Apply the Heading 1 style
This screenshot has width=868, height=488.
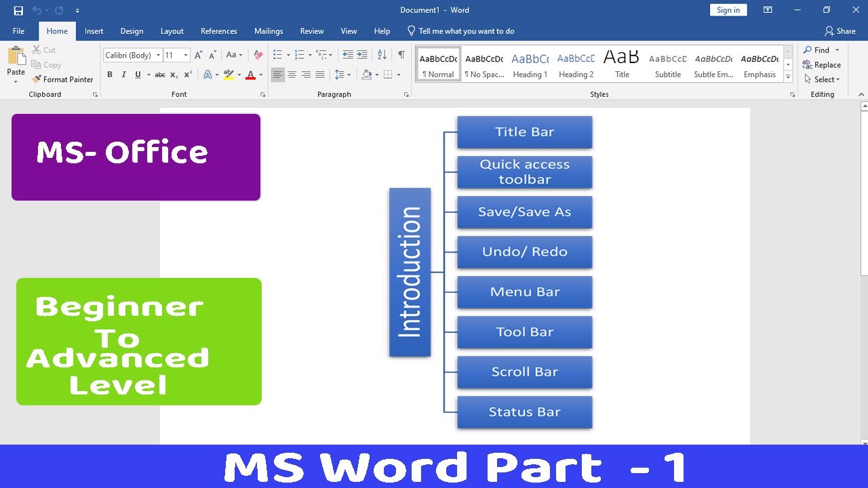click(x=530, y=65)
